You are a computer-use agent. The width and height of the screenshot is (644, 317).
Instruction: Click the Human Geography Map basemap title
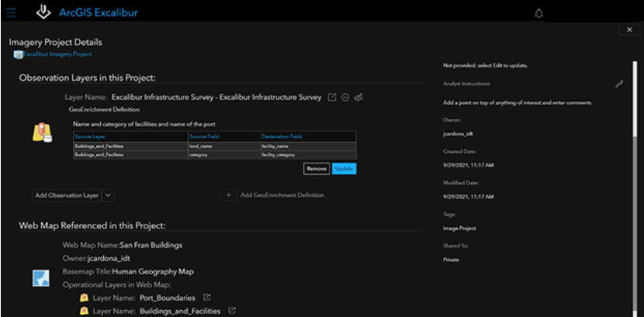[x=153, y=272]
